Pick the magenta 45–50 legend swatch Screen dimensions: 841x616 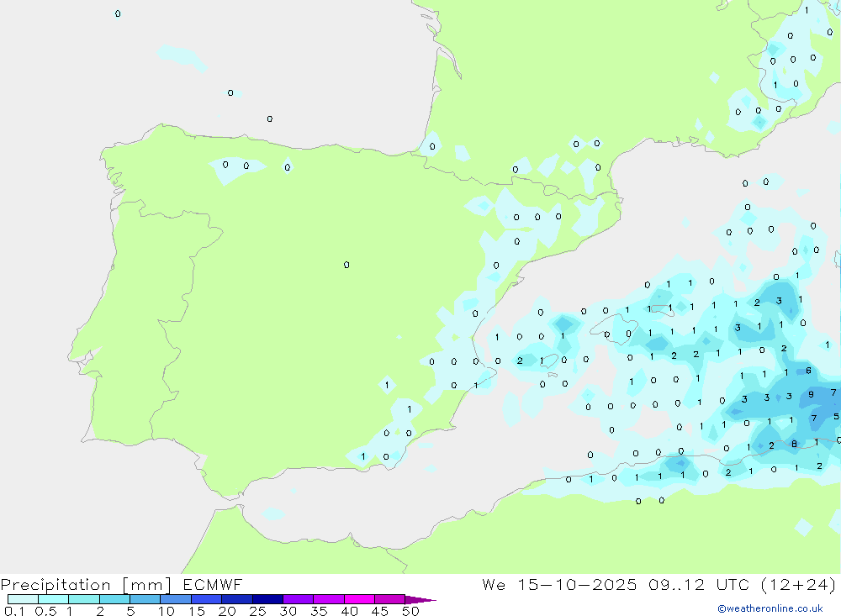(x=389, y=600)
